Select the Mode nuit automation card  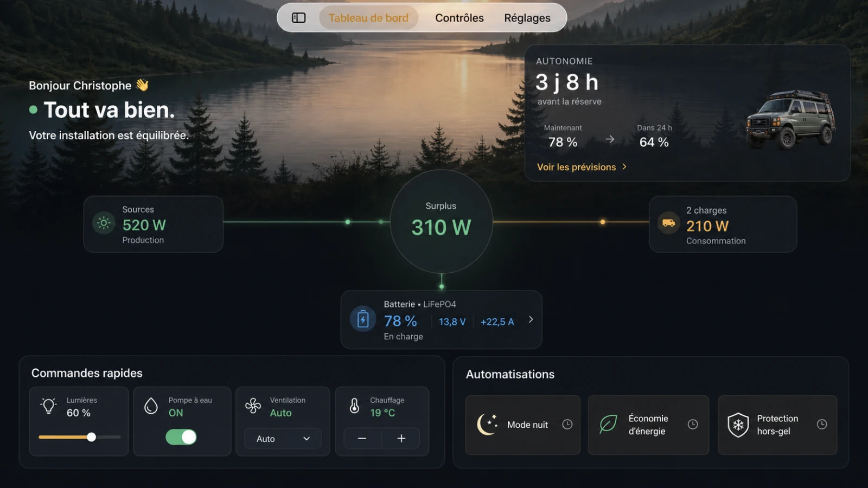point(523,425)
